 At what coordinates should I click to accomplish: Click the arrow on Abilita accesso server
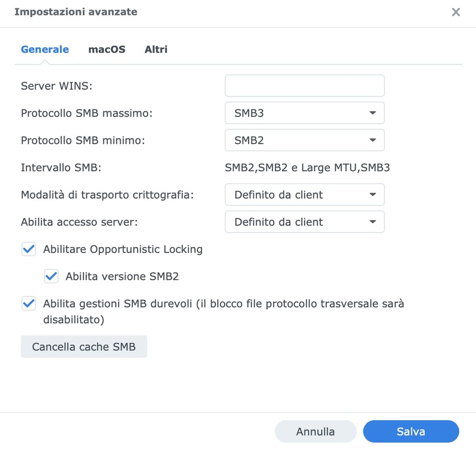click(372, 222)
